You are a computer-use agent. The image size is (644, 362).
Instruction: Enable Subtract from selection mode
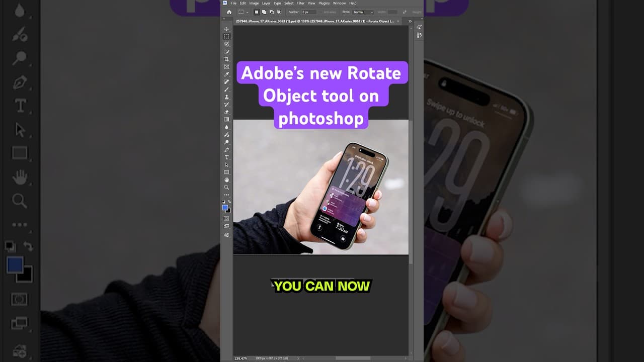click(x=271, y=12)
